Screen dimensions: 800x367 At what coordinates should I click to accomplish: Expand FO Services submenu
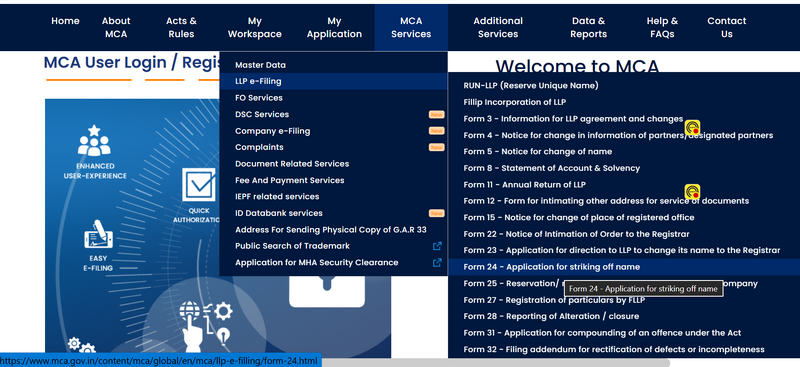click(334, 97)
